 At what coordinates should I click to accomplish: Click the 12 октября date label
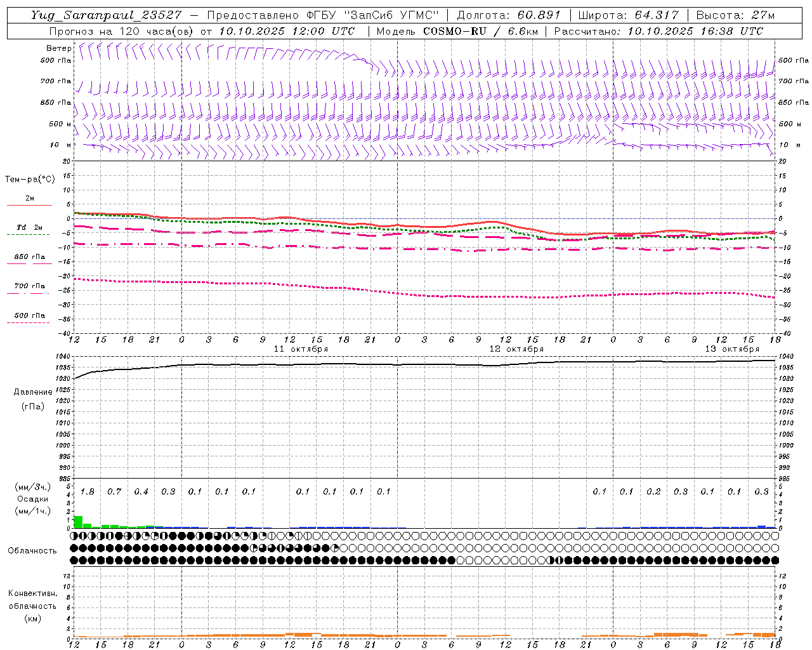click(x=516, y=349)
